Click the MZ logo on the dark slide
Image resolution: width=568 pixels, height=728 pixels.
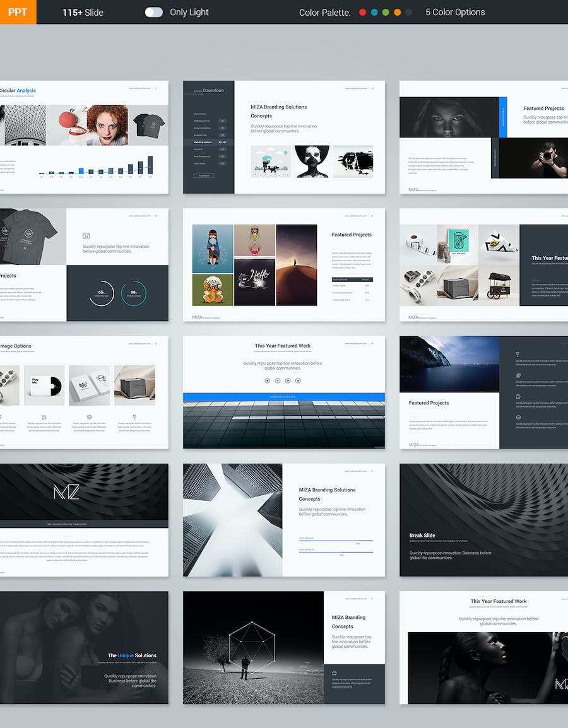click(x=66, y=492)
